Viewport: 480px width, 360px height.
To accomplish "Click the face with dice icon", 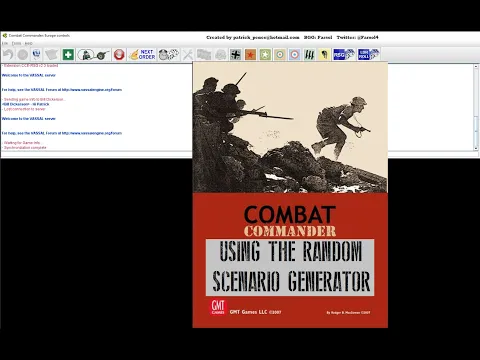I will point(169,54).
